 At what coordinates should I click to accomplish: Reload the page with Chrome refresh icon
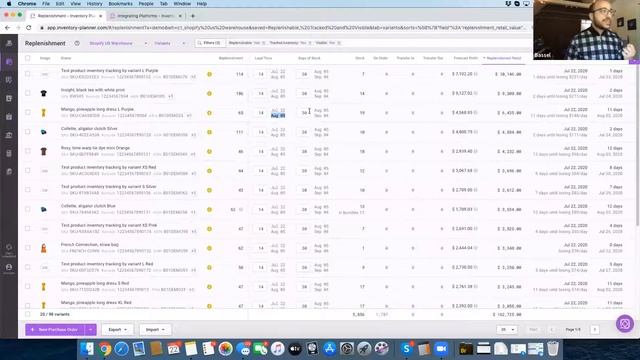(x=29, y=28)
